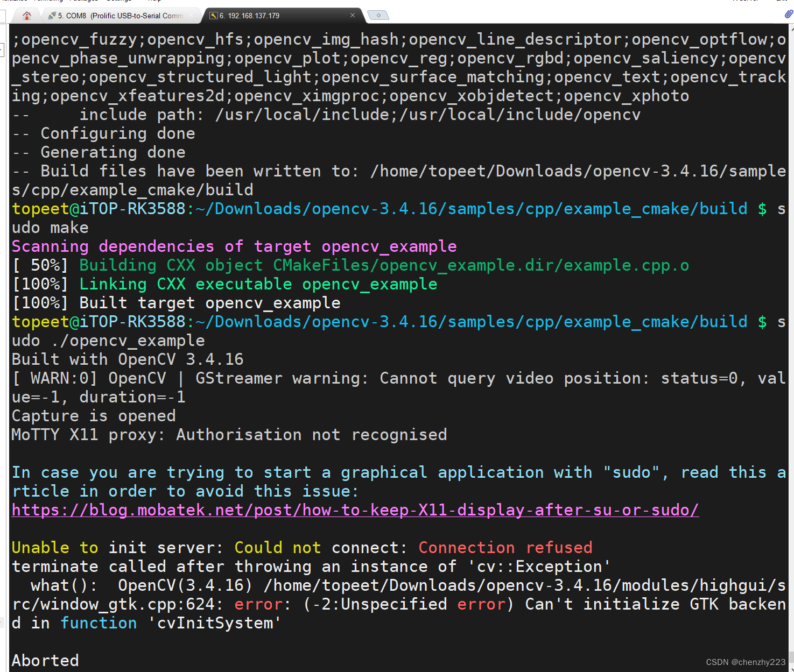
Task: Click the paperclip icon at top right
Action: coord(789,15)
